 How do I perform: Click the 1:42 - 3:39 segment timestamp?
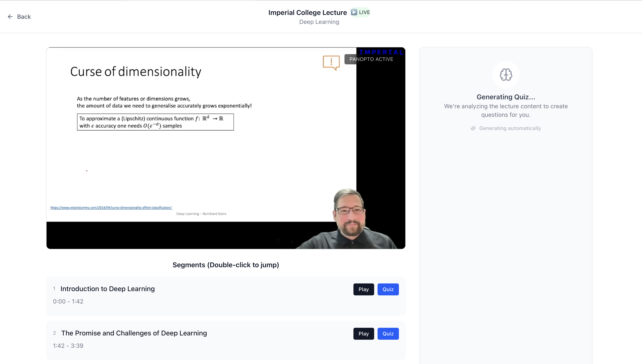(68, 345)
